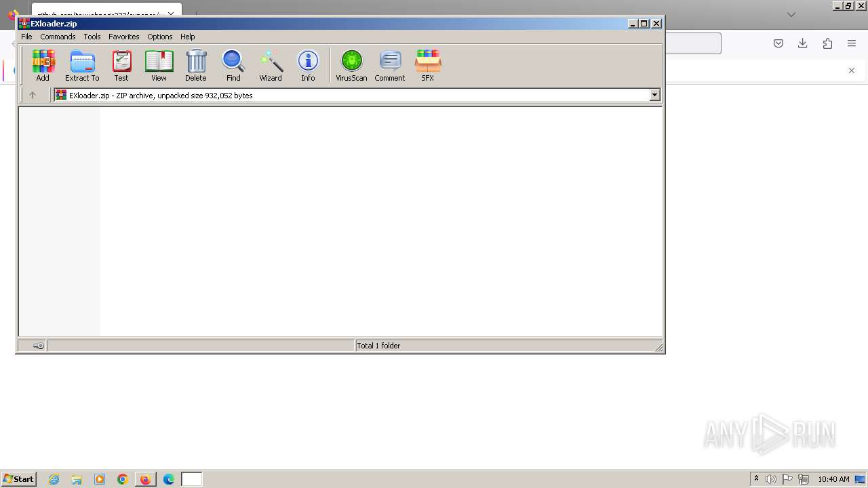
Task: Close the Firefox notification bar
Action: [x=852, y=70]
